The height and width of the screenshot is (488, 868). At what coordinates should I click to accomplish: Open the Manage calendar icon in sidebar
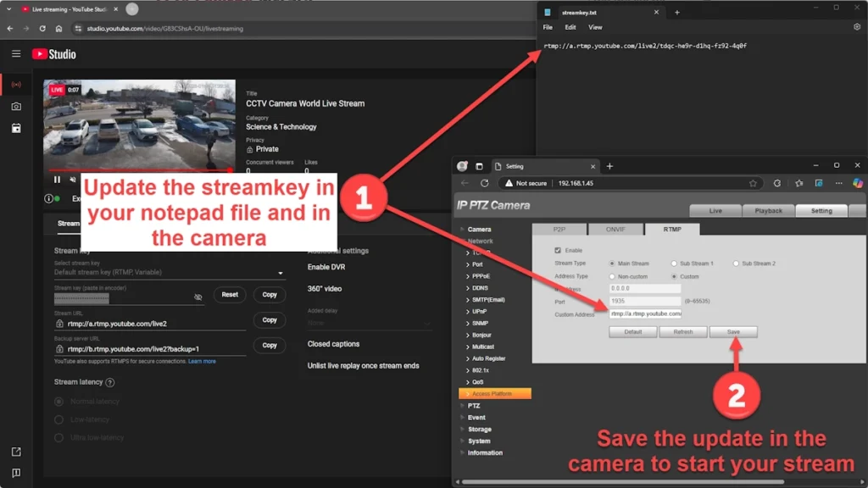[x=16, y=129]
